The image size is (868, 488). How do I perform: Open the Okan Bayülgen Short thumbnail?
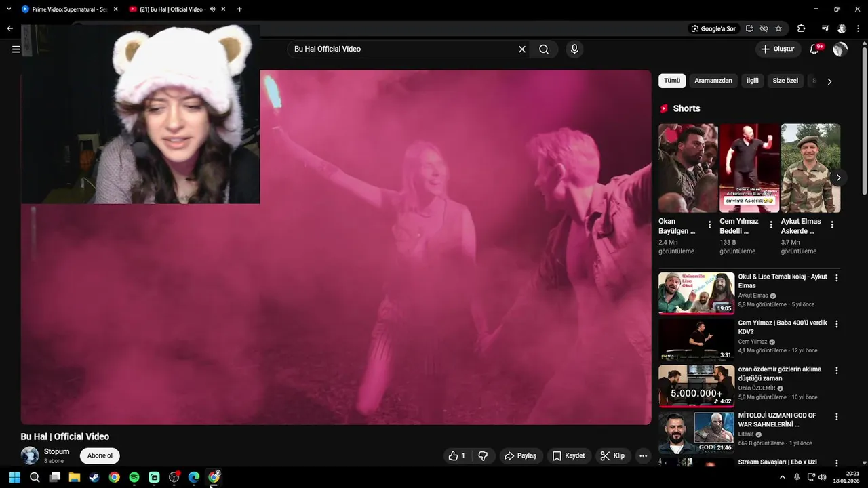(688, 168)
